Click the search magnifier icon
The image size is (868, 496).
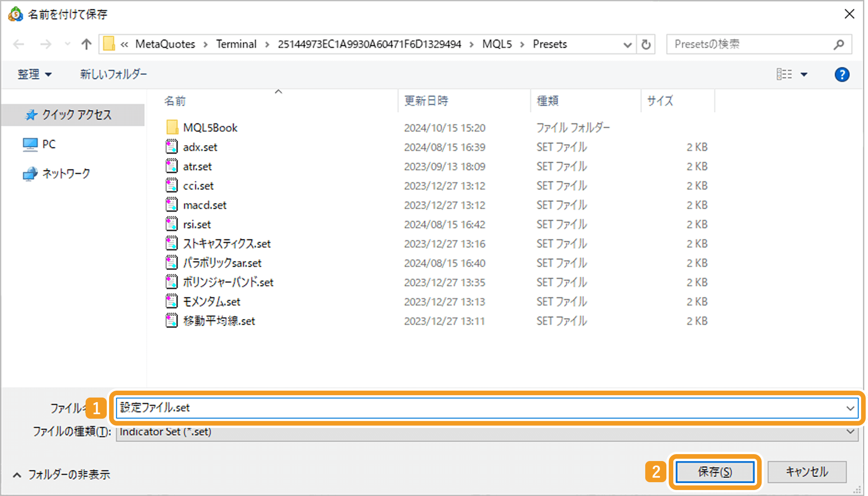click(x=839, y=45)
